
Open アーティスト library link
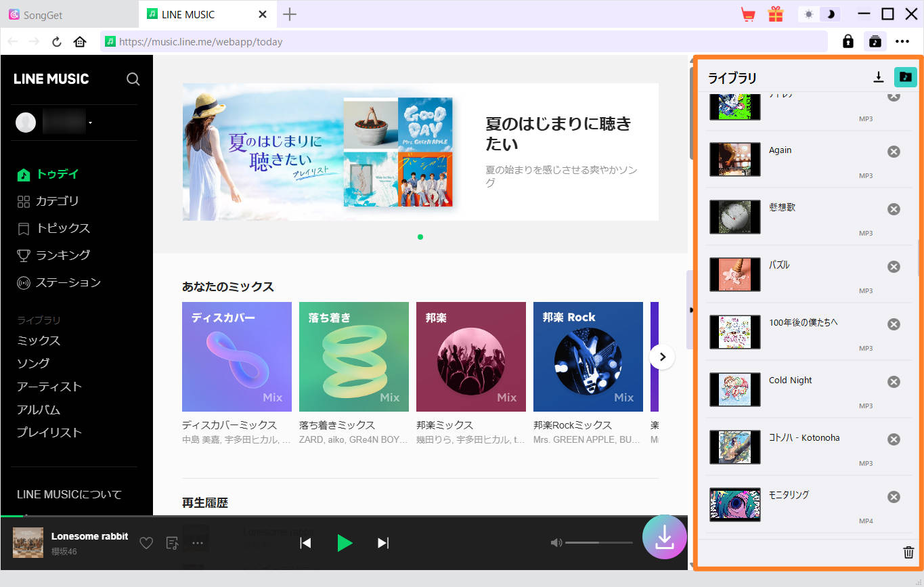tap(49, 387)
